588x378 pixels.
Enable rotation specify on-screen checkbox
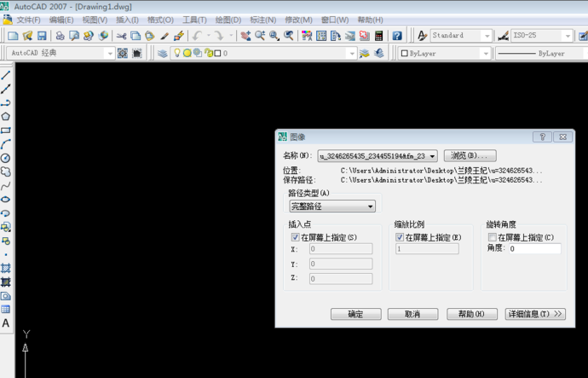493,237
